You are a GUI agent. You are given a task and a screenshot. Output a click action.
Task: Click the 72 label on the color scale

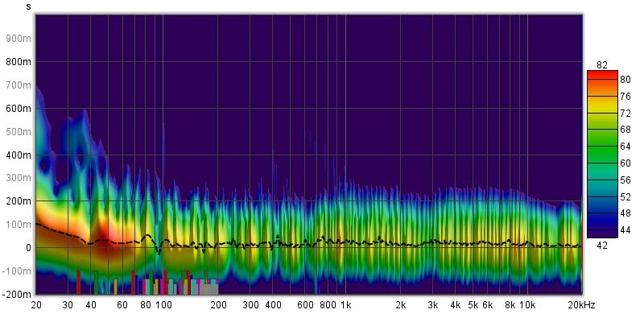tap(625, 113)
